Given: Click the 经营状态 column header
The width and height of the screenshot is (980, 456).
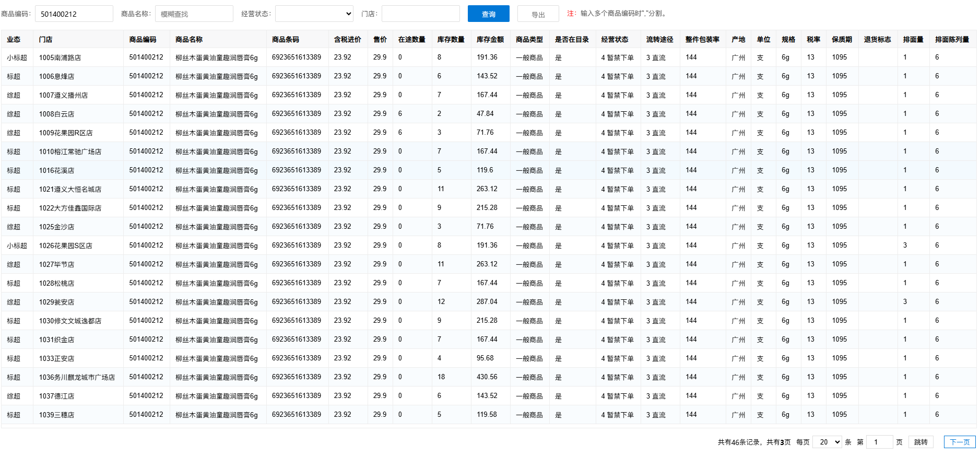Looking at the screenshot, I should pos(615,40).
